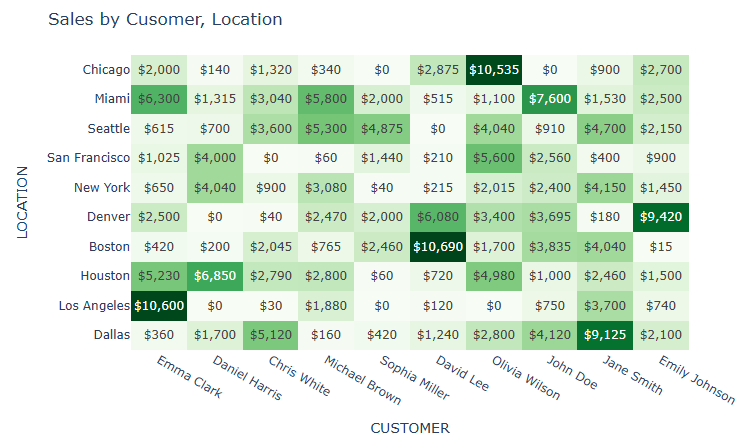This screenshot has width=745, height=442.
Task: Select the Sophia Miller axis label
Action: click(414, 377)
